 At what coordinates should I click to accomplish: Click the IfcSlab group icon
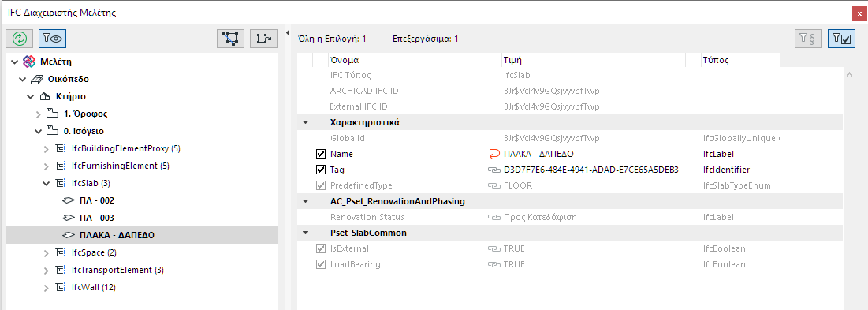coord(61,183)
